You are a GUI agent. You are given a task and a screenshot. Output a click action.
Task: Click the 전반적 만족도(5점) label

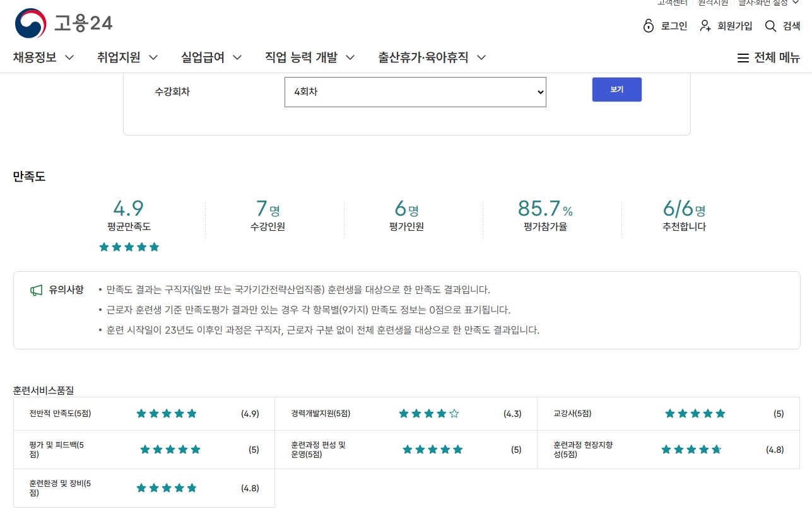(x=60, y=414)
